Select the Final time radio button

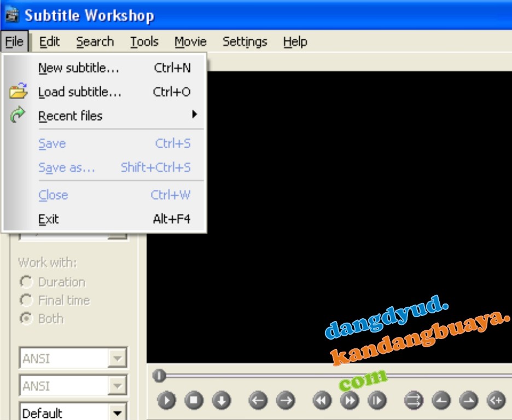click(x=26, y=300)
